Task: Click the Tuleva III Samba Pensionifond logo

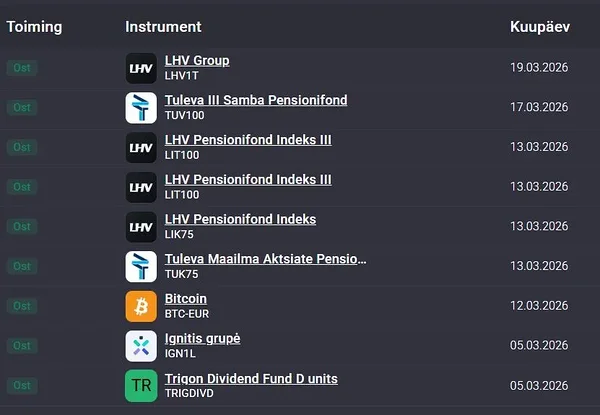Action: tap(141, 108)
